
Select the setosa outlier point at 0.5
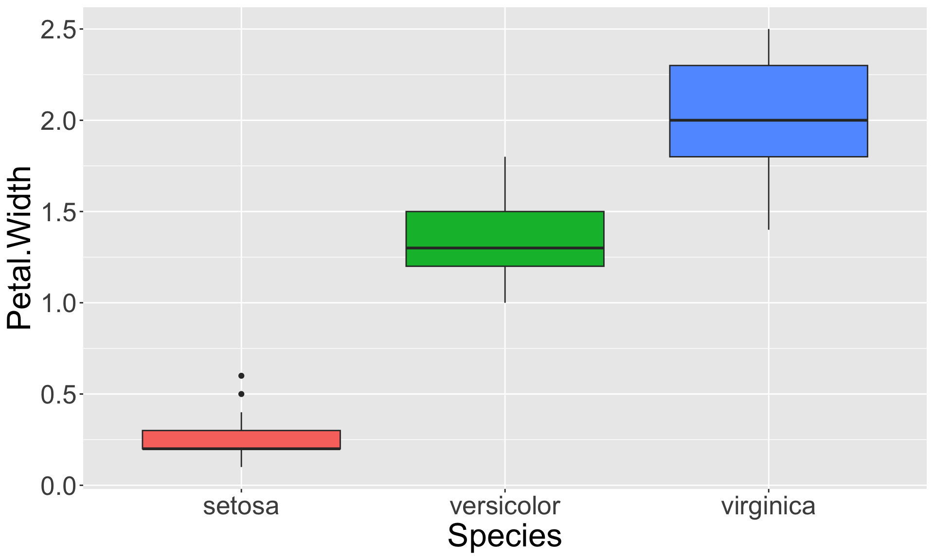point(241,394)
